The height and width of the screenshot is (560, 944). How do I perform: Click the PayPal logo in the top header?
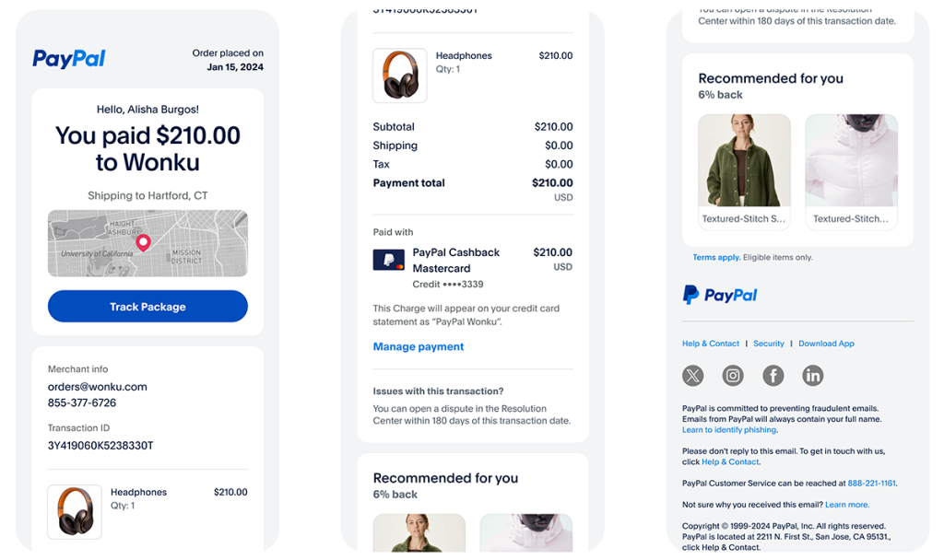[68, 59]
